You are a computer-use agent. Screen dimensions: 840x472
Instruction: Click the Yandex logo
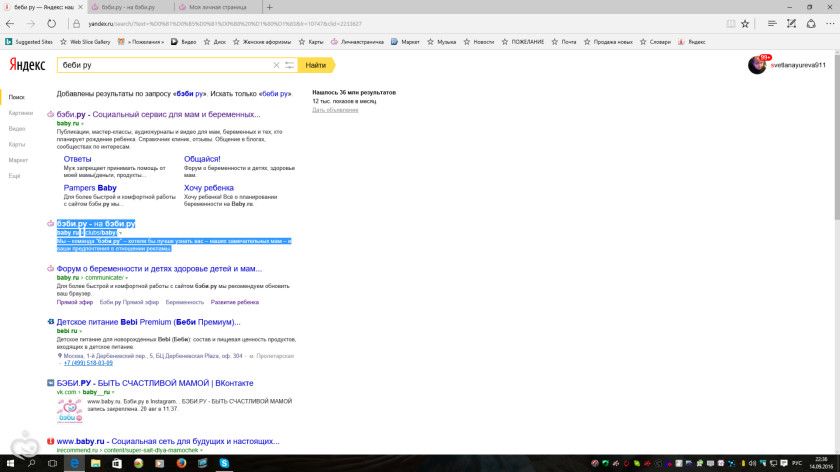[x=27, y=65]
